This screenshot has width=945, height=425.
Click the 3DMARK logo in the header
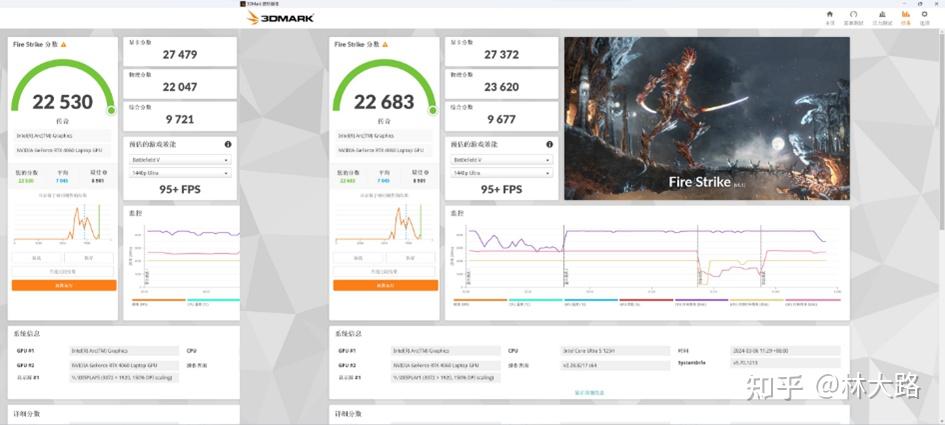pyautogui.click(x=280, y=18)
